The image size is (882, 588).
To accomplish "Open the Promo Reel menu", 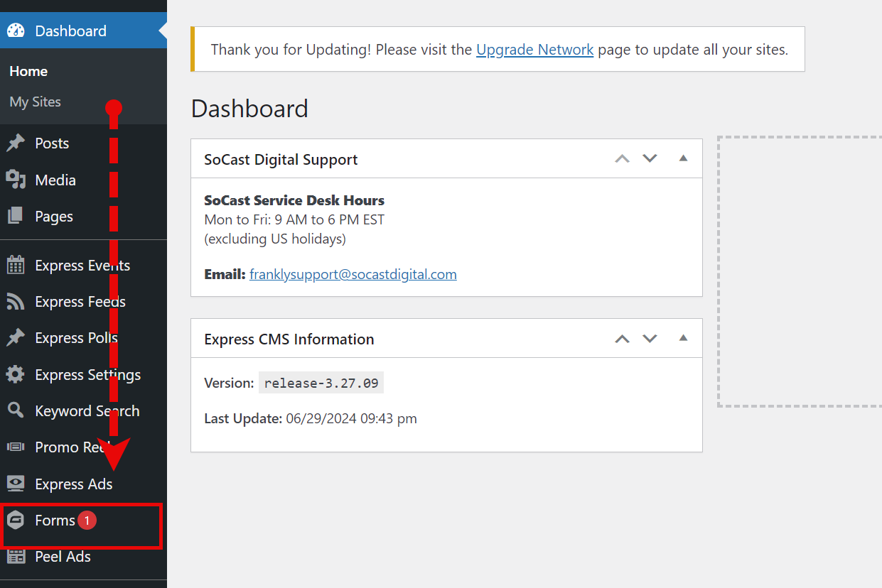I will click(83, 447).
